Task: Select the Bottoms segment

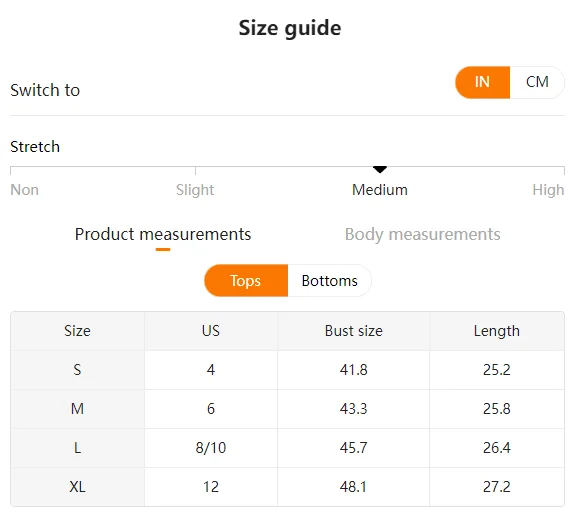Action: click(330, 281)
